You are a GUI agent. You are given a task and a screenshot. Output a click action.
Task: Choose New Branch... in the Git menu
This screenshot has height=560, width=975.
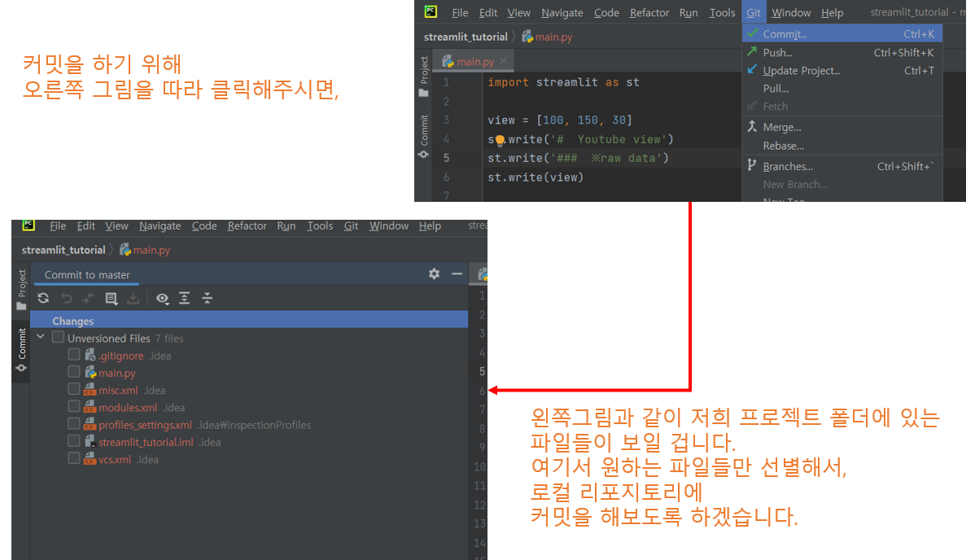pyautogui.click(x=842, y=184)
